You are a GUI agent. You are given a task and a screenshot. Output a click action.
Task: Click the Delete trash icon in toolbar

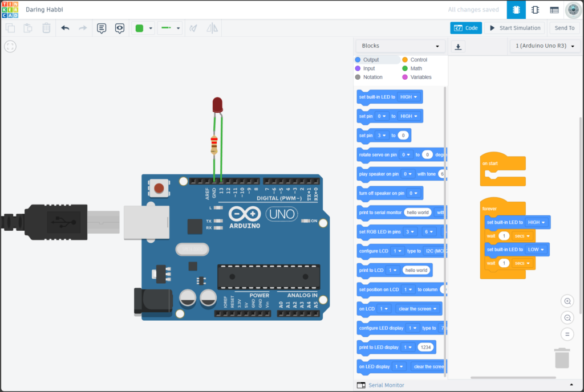click(46, 28)
